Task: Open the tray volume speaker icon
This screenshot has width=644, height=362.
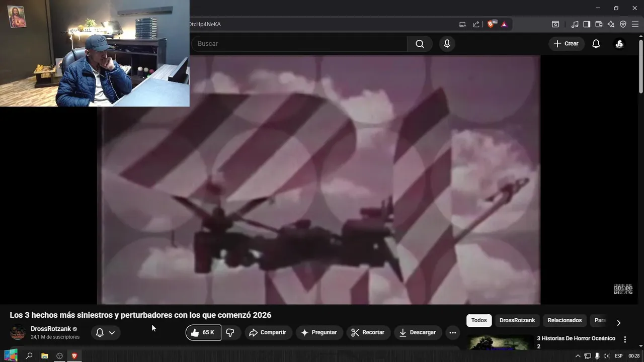Action: pos(606,356)
